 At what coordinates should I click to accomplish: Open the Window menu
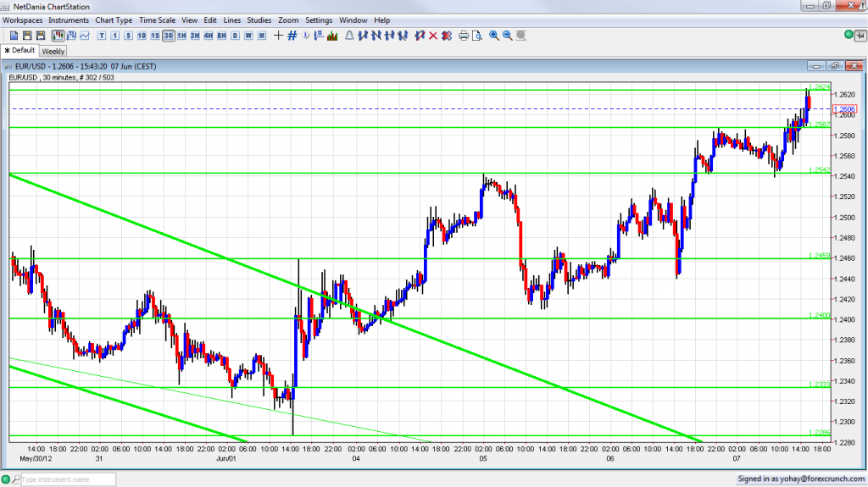coord(353,20)
